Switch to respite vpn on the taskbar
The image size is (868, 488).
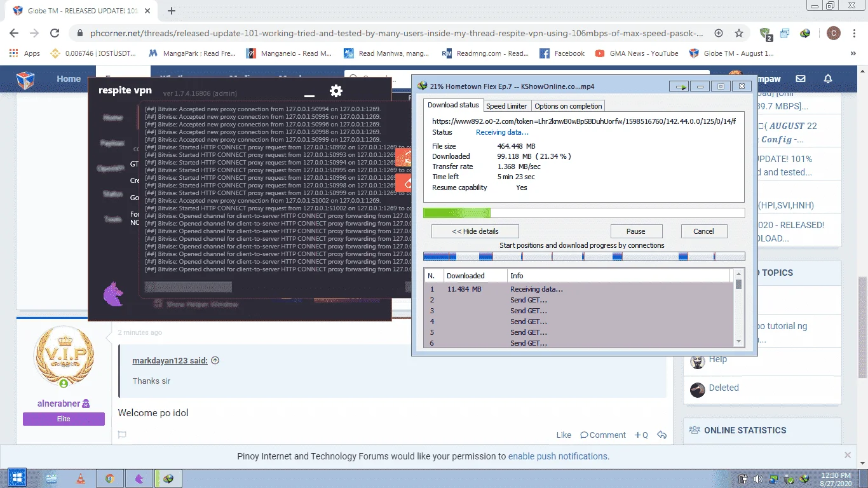click(139, 478)
